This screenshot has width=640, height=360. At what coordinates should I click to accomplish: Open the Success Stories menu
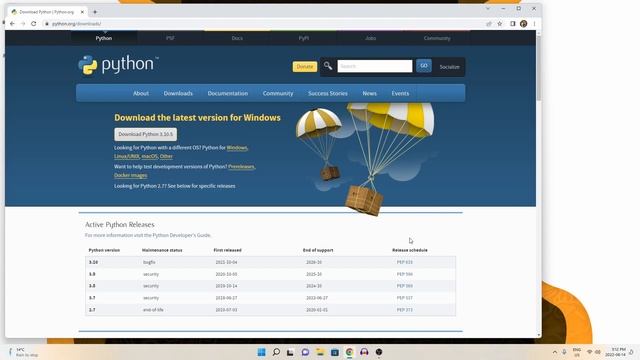pyautogui.click(x=328, y=93)
